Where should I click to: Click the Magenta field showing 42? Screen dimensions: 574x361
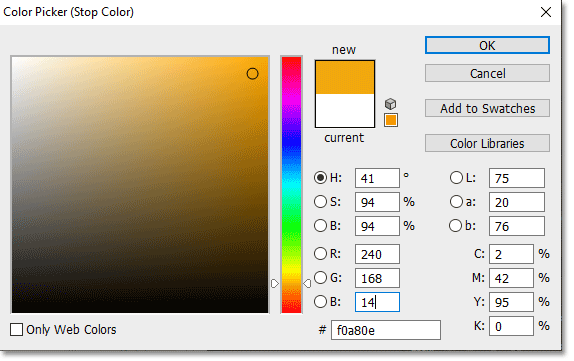point(511,278)
